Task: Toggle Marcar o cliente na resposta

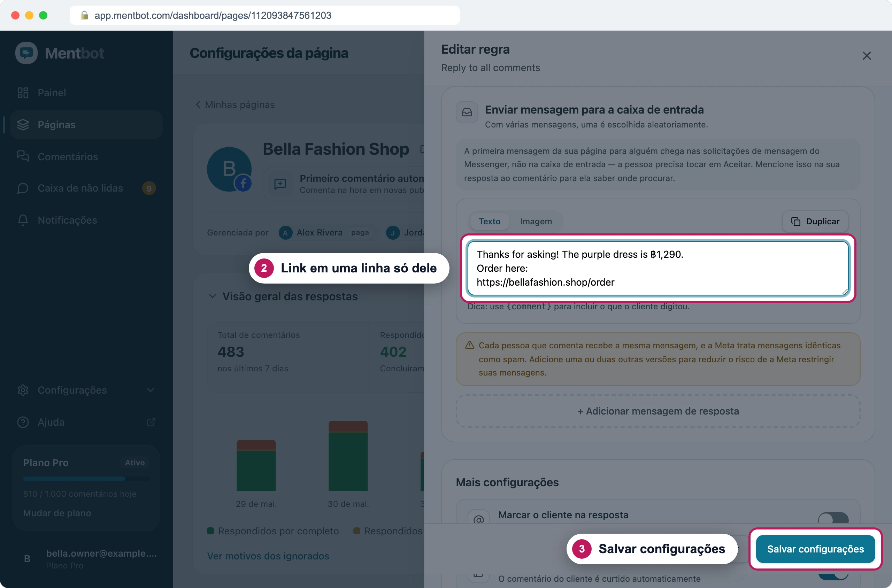Action: pyautogui.click(x=833, y=518)
